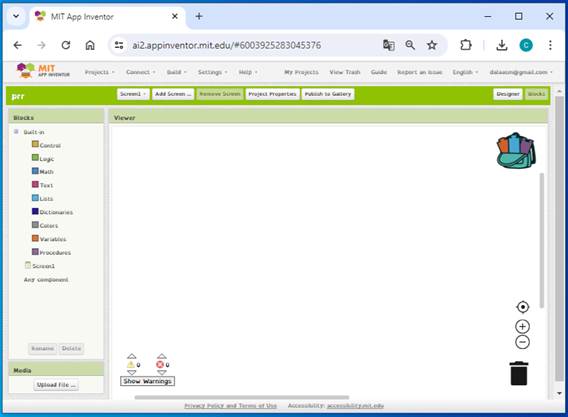This screenshot has width=568, height=417.
Task: Switch to the Designer view
Action: [508, 94]
